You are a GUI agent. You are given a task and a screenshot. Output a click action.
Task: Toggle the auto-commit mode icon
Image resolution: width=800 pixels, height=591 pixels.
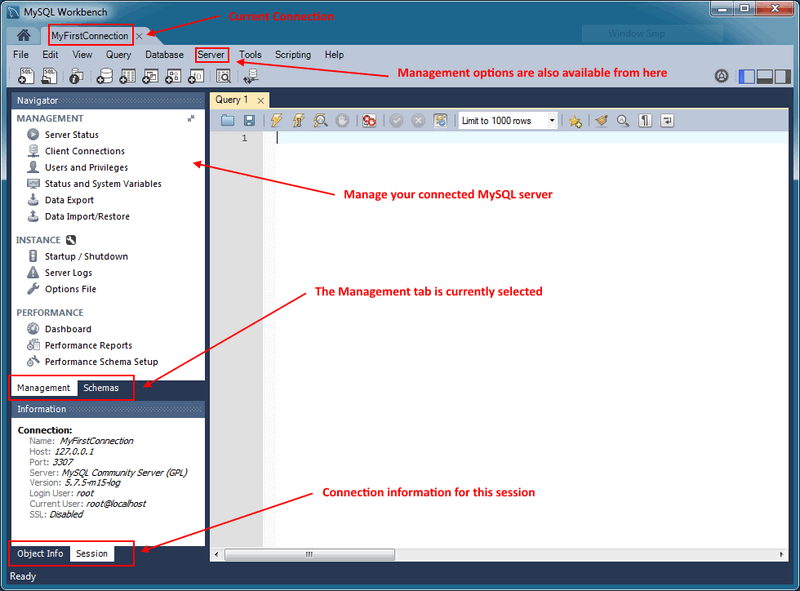click(x=440, y=120)
